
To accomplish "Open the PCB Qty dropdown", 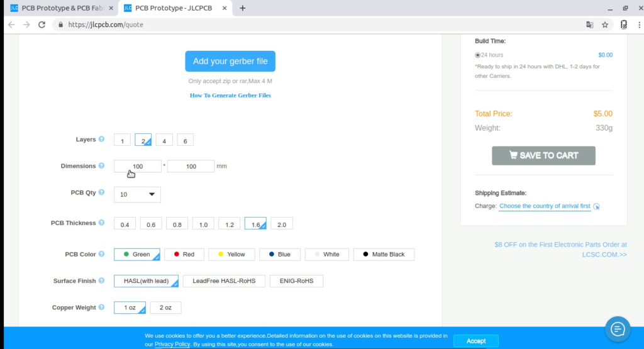I will [x=137, y=194].
